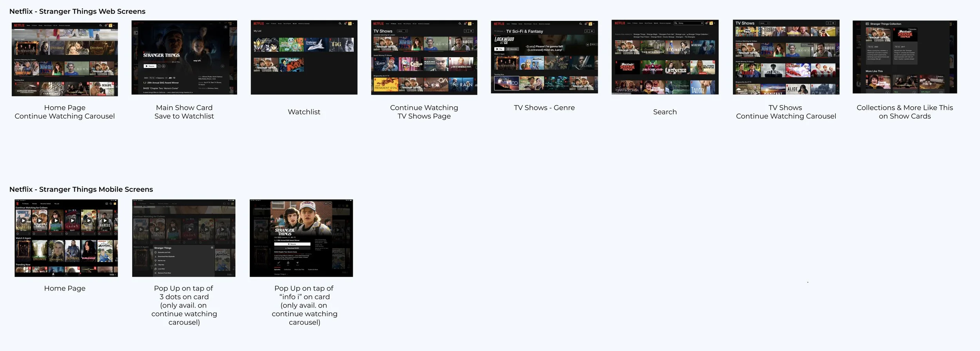Expand Stranger Things 4 season selector in mobile info pop-up
Image resolution: width=980 pixels, height=351 pixels.
[281, 274]
